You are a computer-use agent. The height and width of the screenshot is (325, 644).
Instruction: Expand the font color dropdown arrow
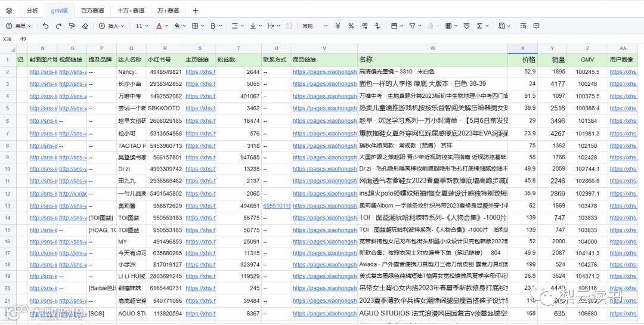tap(166, 26)
